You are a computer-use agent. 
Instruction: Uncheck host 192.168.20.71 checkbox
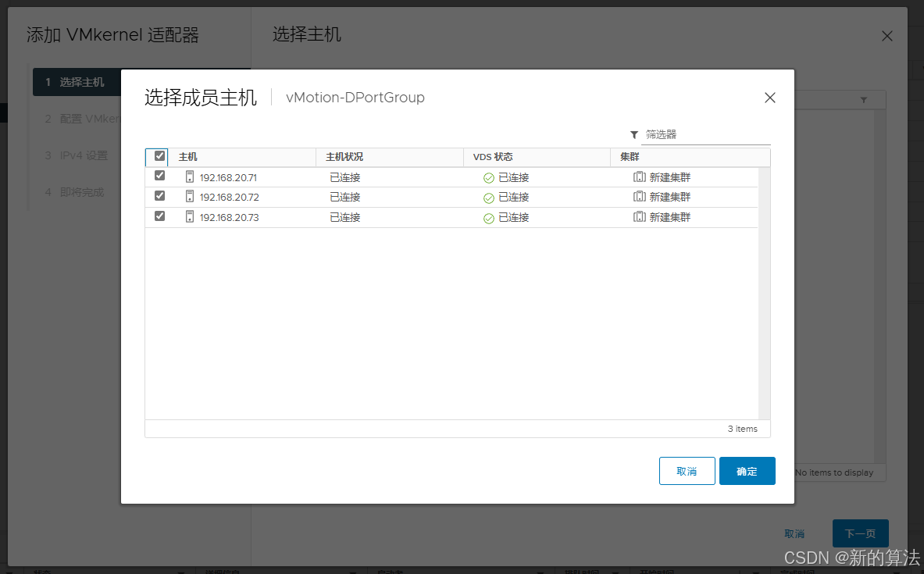coord(159,176)
